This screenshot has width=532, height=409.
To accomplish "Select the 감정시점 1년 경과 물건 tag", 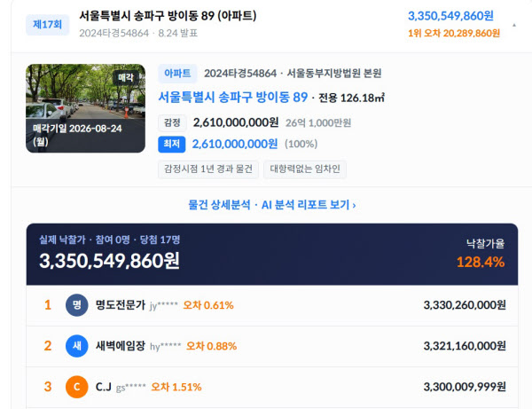I will tap(208, 169).
